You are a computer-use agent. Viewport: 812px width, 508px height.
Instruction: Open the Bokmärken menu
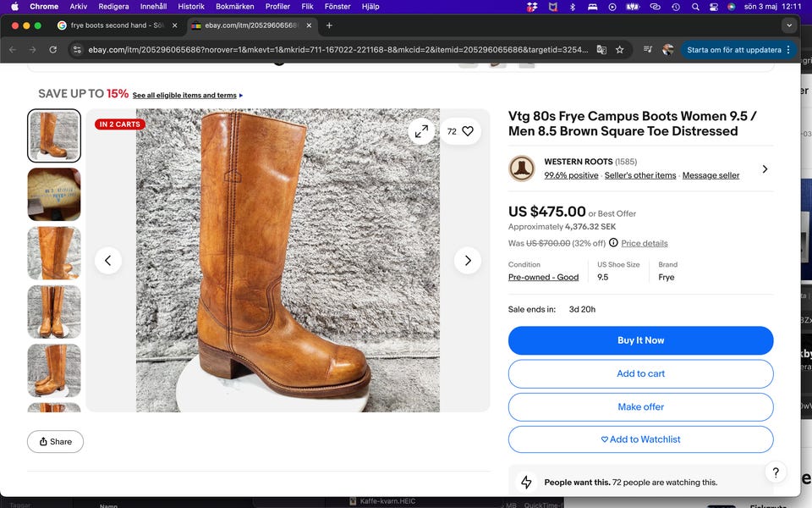[x=234, y=7]
